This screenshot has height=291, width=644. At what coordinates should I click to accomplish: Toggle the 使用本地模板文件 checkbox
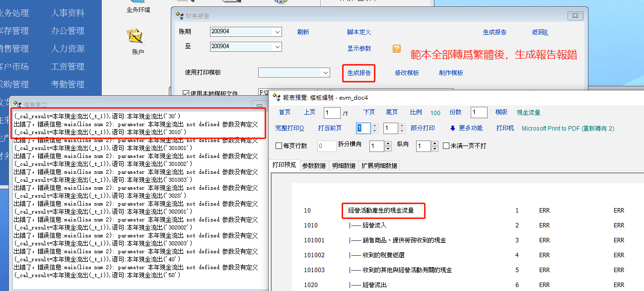pyautogui.click(x=186, y=93)
